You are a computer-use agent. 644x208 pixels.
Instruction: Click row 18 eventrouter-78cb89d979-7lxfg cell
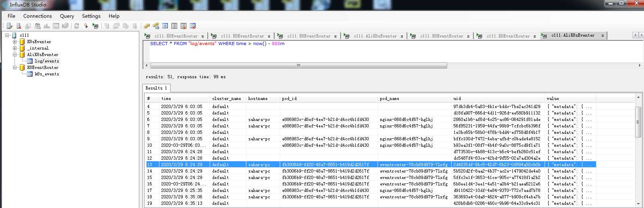tap(414, 197)
